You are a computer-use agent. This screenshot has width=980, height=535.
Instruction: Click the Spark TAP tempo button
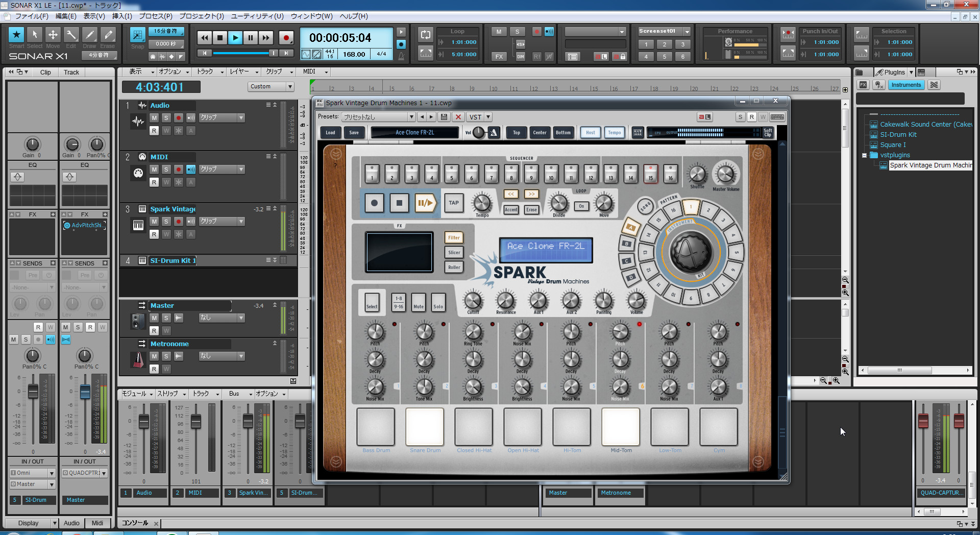coord(454,203)
